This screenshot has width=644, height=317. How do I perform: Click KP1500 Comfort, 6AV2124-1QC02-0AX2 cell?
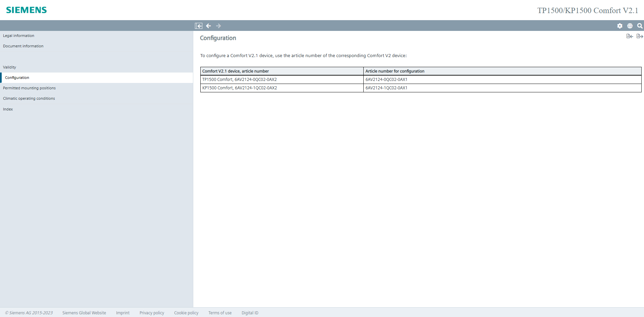[x=282, y=88]
